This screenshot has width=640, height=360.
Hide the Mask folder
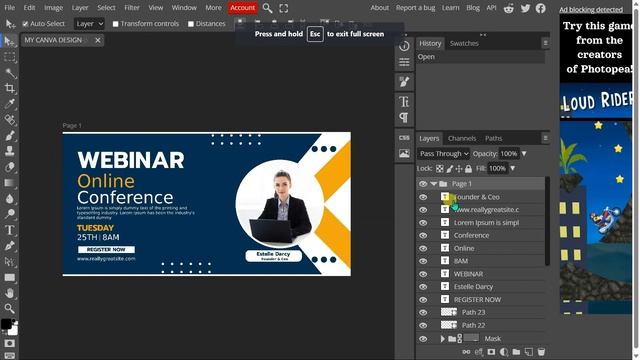(x=423, y=338)
